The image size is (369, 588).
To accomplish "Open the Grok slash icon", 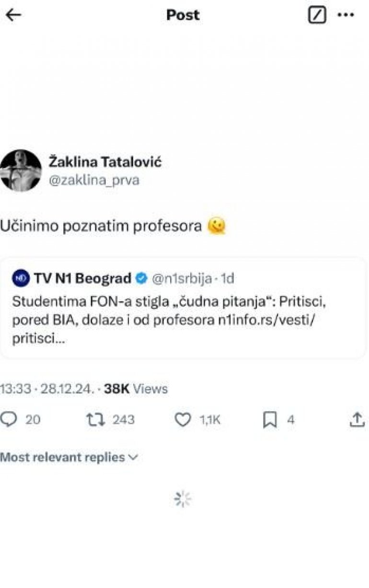I will [316, 15].
